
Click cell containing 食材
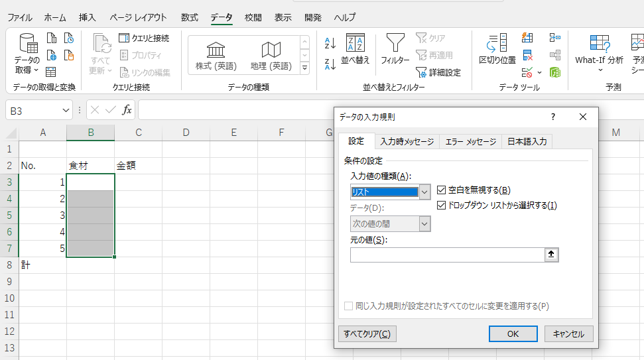(91, 166)
